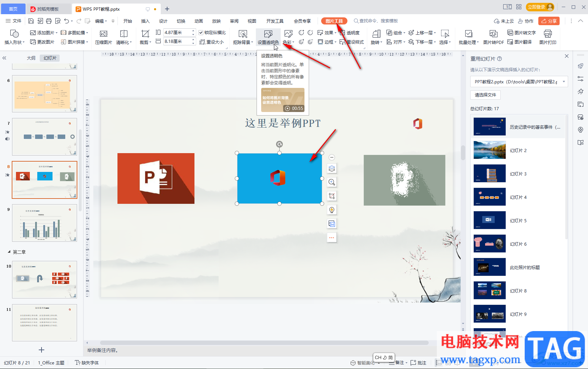Switch to 找稻壳模板 document tab
588x369 pixels.
48,9
